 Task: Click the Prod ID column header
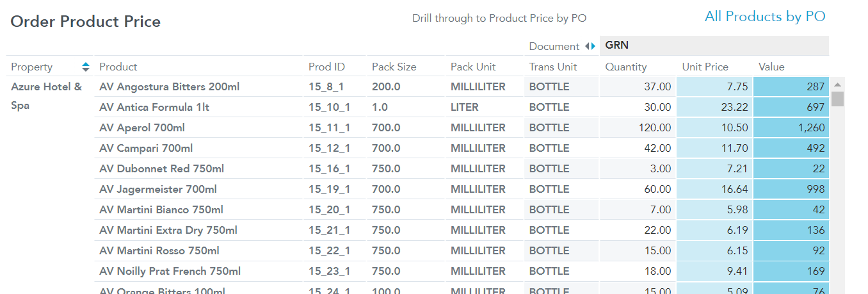pyautogui.click(x=326, y=67)
